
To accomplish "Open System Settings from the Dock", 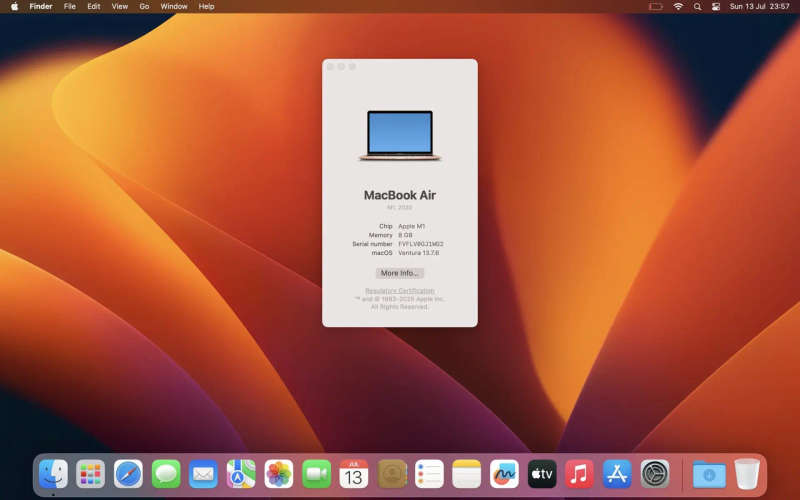I will tap(655, 474).
